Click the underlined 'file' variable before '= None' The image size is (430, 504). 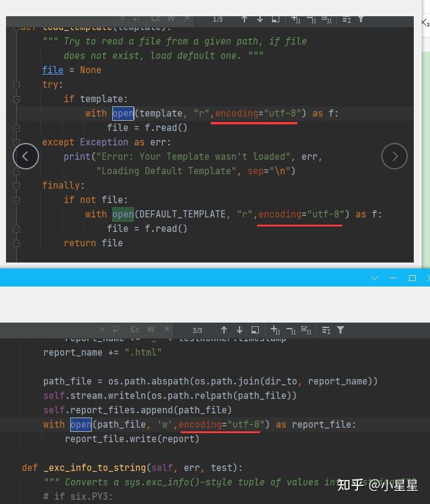pos(53,70)
